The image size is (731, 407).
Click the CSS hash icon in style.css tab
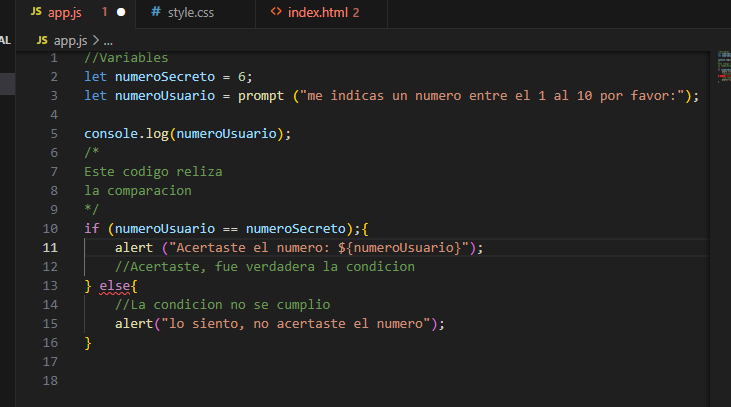pos(156,12)
